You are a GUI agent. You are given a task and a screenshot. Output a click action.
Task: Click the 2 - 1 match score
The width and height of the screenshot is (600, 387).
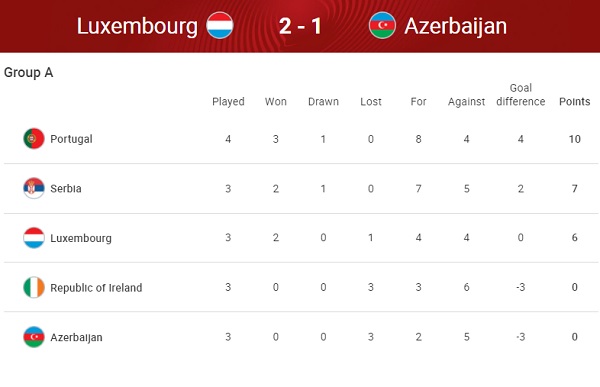[300, 26]
